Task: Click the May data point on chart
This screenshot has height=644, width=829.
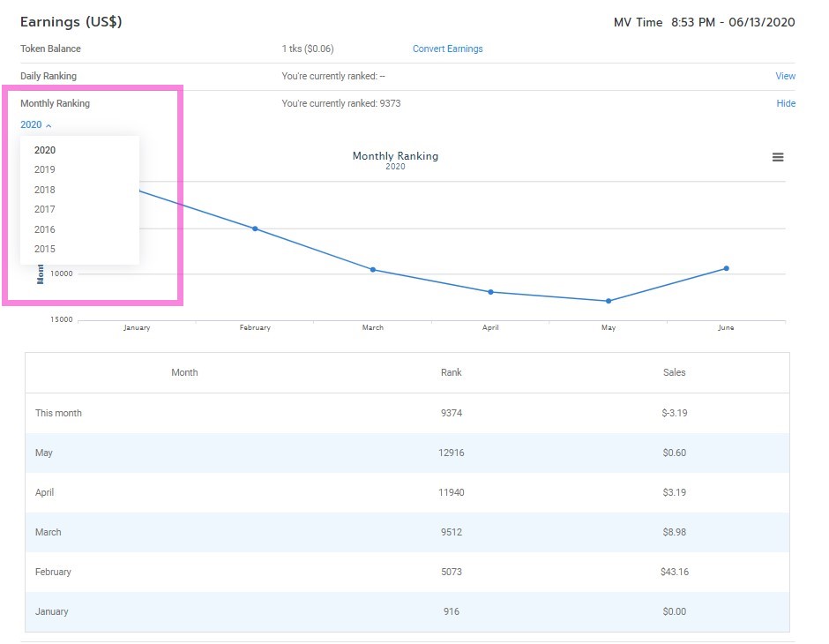Action: pyautogui.click(x=609, y=301)
